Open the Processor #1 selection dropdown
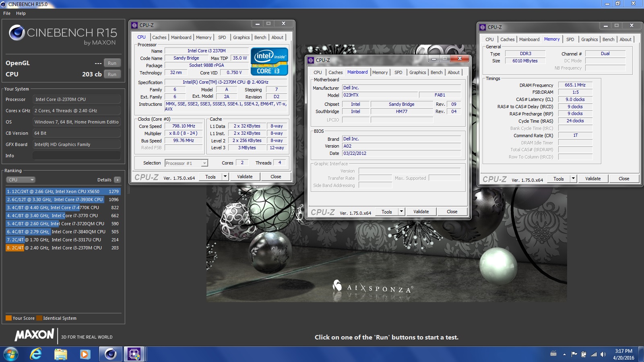 tap(186, 163)
